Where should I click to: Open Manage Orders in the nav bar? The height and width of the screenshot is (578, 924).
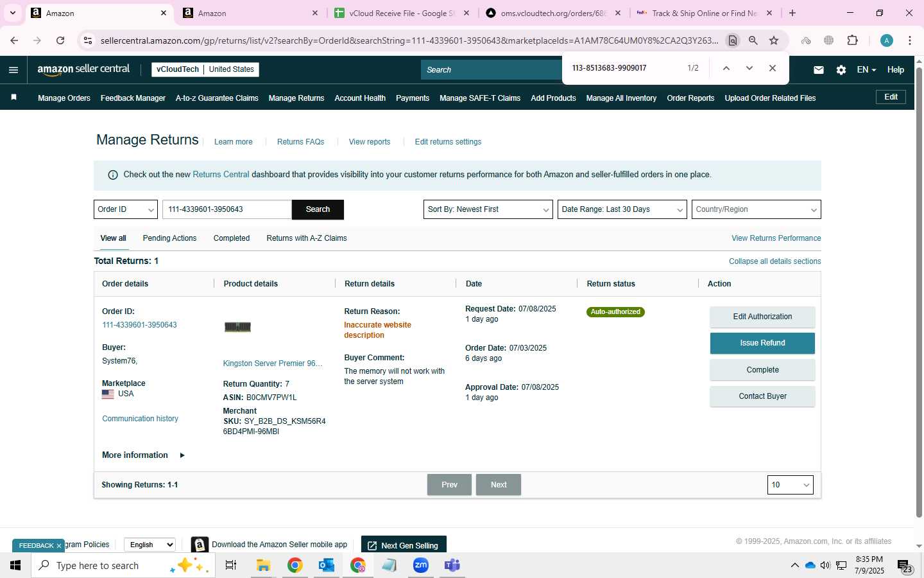pyautogui.click(x=64, y=98)
